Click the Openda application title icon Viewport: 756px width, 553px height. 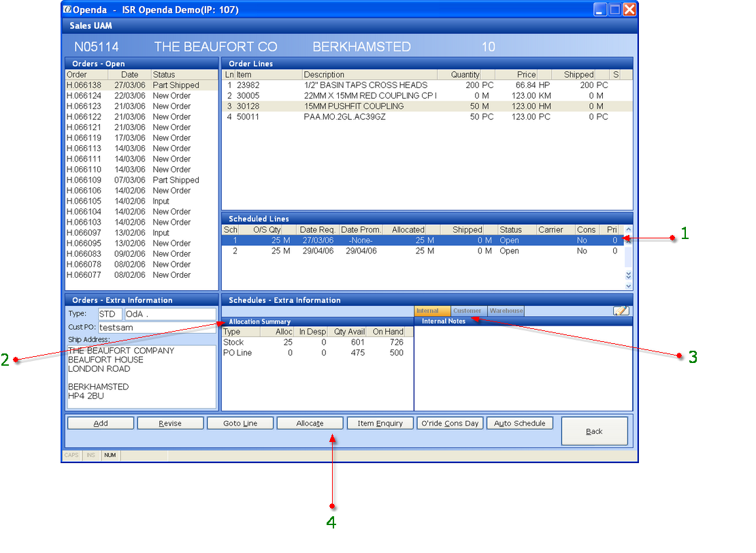click(x=67, y=10)
